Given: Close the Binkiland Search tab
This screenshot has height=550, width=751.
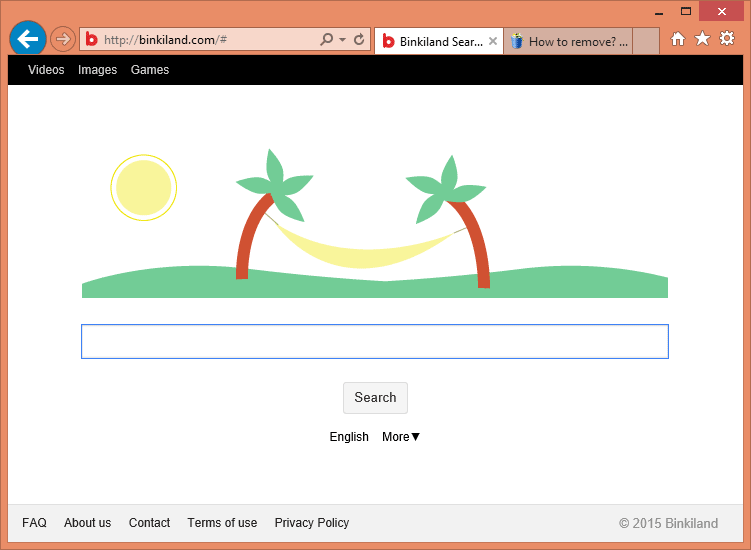Looking at the screenshot, I should tap(493, 41).
